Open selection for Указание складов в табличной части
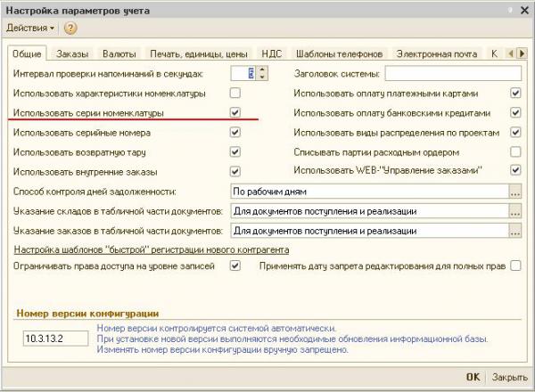 (x=514, y=211)
